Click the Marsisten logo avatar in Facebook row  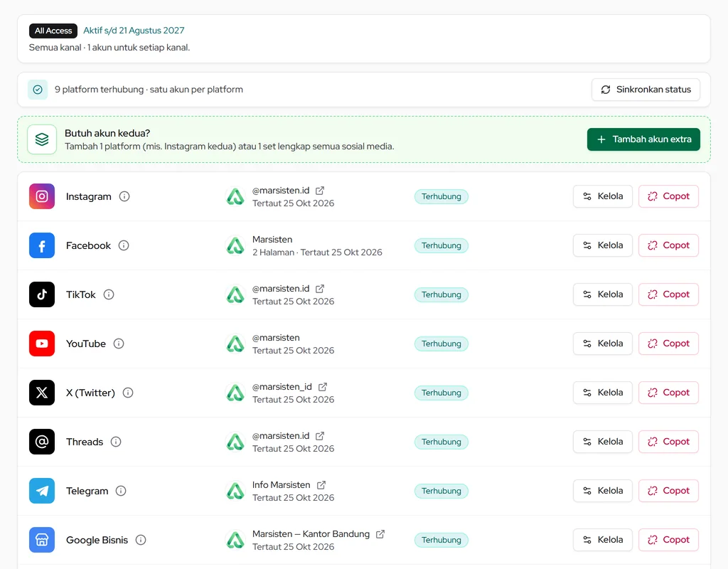(235, 245)
